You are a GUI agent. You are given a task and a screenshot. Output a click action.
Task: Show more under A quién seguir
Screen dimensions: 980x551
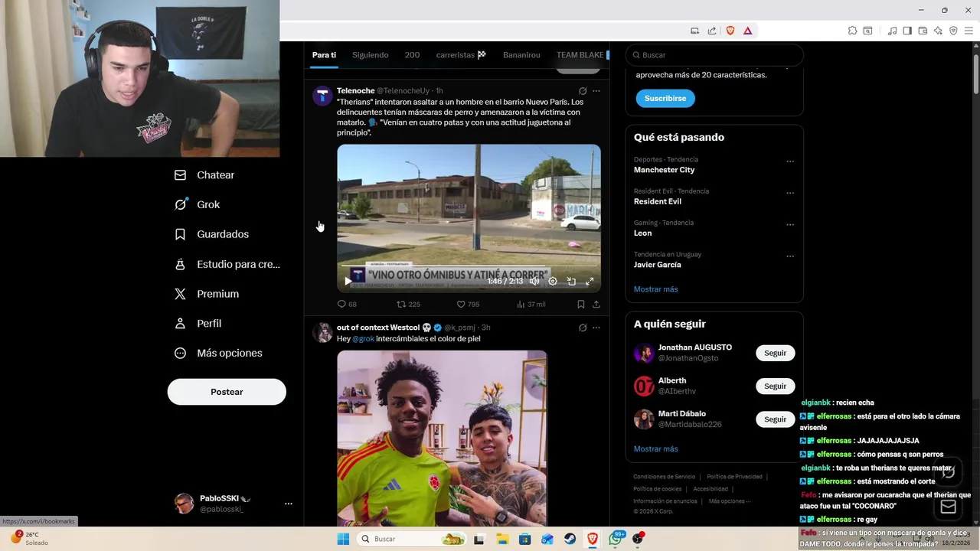[x=655, y=449]
